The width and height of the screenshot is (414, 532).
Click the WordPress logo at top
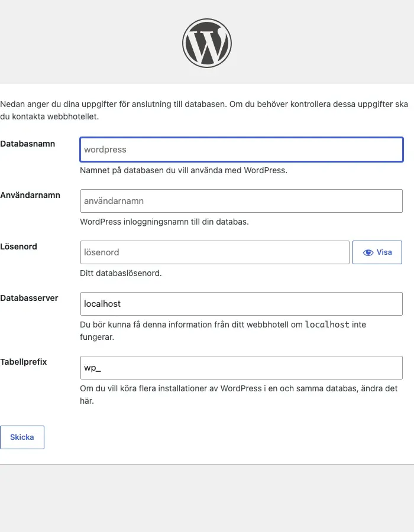pos(207,43)
